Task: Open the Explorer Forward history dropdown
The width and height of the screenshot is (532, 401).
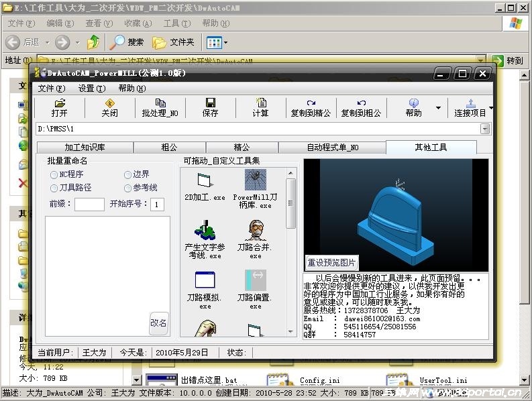Action: point(78,43)
